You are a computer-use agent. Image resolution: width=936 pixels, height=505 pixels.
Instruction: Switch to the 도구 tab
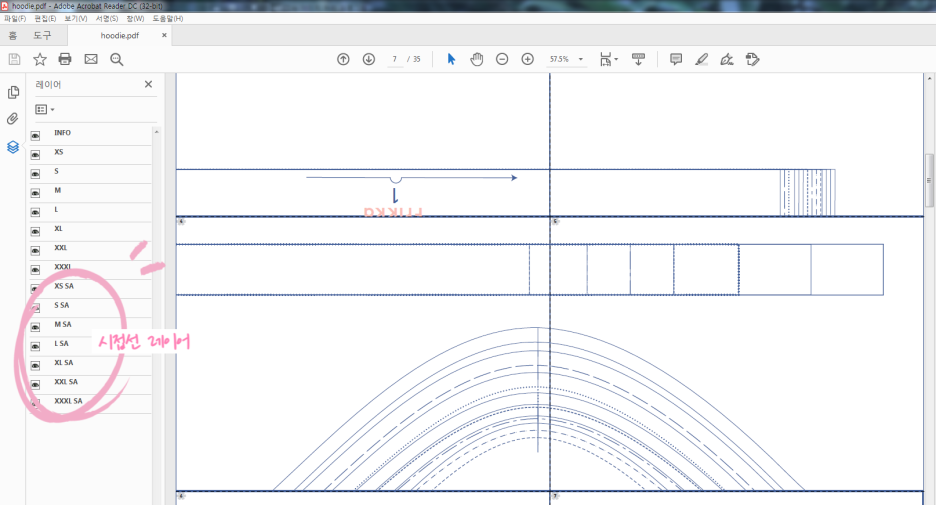coord(42,35)
